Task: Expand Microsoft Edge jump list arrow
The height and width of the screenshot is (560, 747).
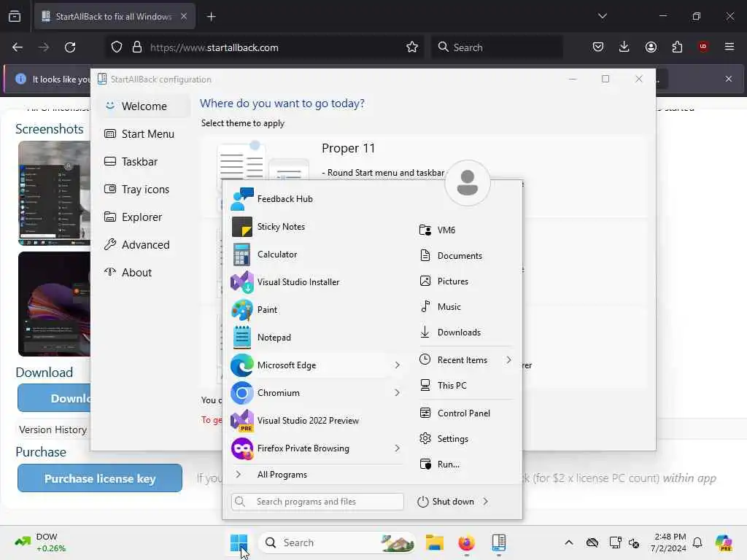Action: point(398,365)
